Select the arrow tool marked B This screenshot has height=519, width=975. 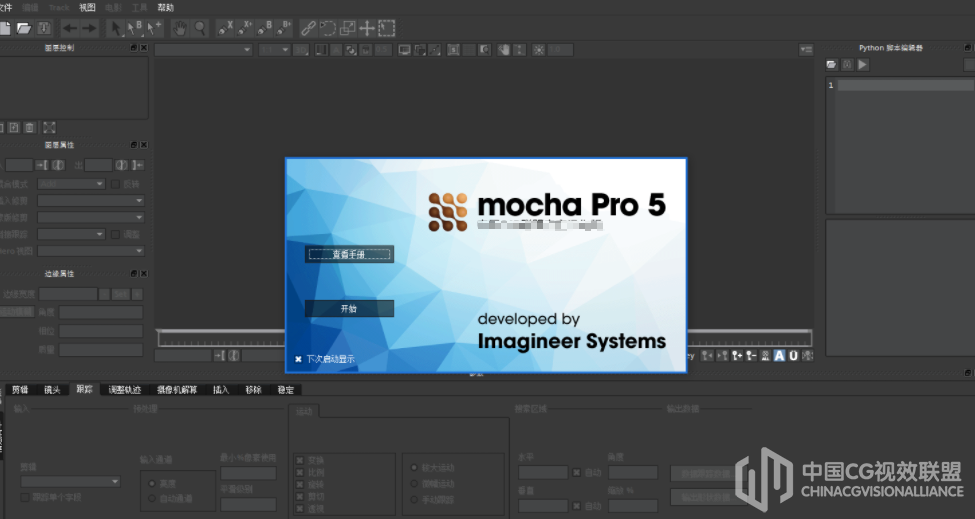click(134, 28)
